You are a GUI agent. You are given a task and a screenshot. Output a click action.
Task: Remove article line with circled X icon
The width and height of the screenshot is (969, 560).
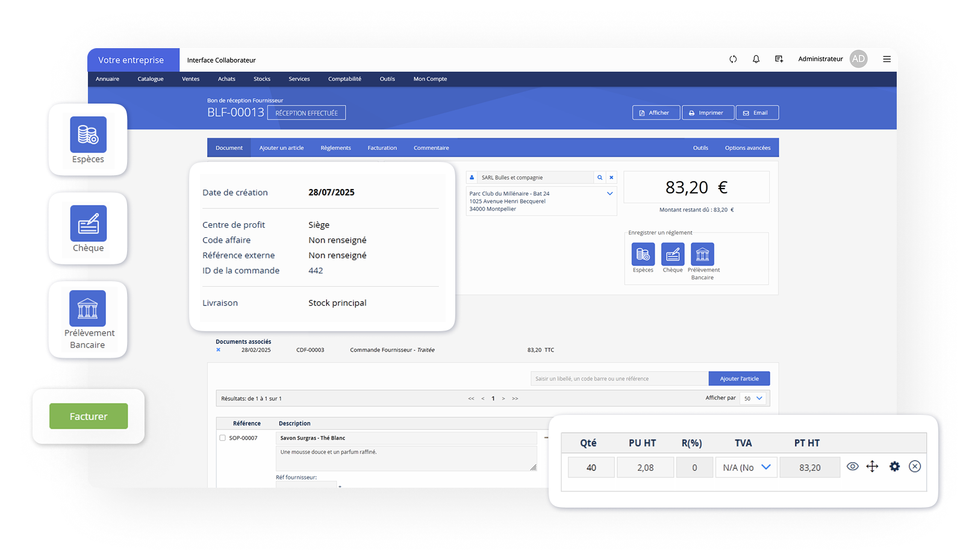(915, 467)
